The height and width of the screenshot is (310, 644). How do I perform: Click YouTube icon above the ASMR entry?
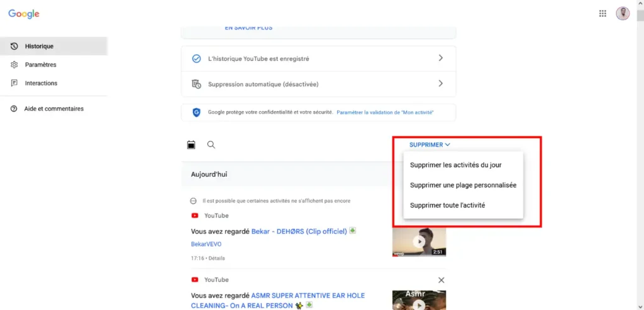[195, 280]
